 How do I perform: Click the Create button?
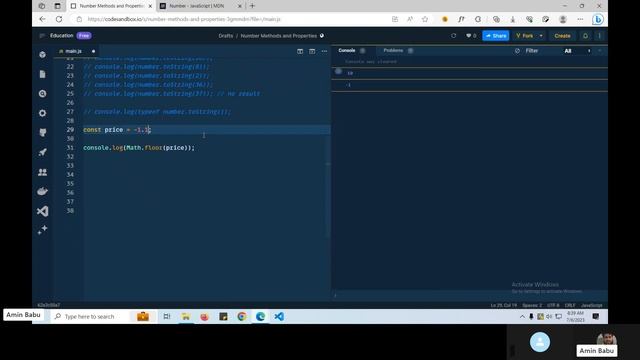tap(562, 36)
